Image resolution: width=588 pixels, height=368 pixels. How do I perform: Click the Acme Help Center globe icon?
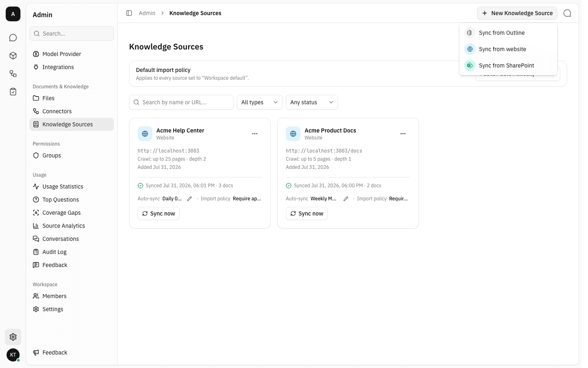click(x=145, y=134)
